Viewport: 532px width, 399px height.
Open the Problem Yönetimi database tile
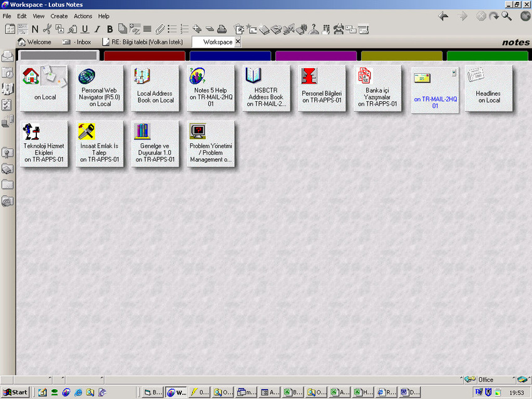click(210, 144)
